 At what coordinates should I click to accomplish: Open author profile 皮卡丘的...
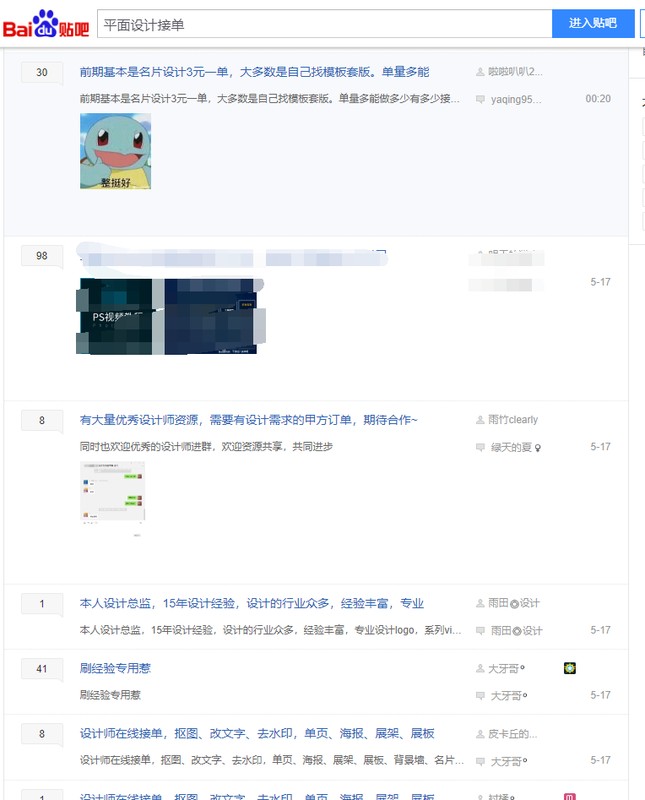point(512,734)
